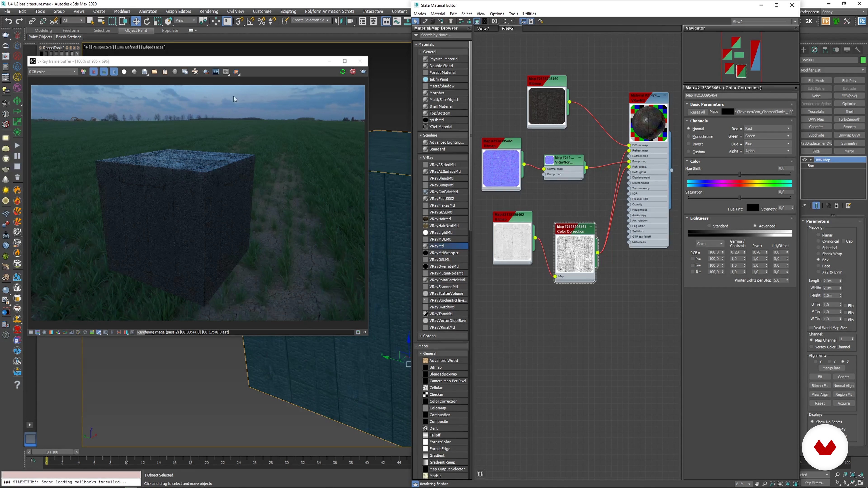
Task: Open the Rendering menu
Action: click(209, 12)
